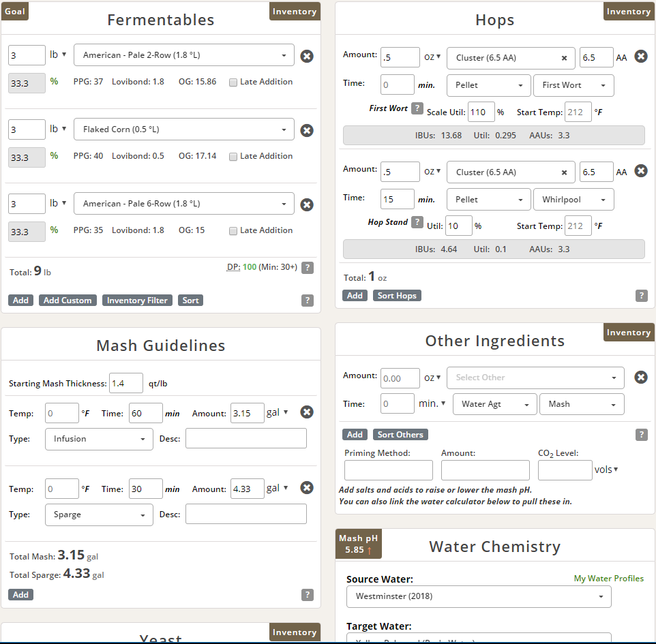Open the First Wort help question mark
Image resolution: width=656 pixels, height=644 pixels.
417,108
